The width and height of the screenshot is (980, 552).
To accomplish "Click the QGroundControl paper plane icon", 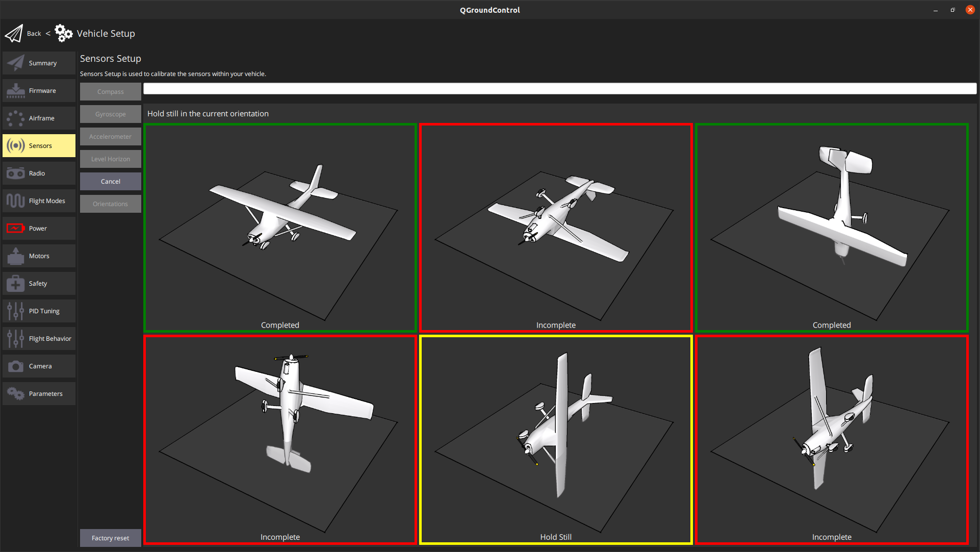I will tap(14, 34).
